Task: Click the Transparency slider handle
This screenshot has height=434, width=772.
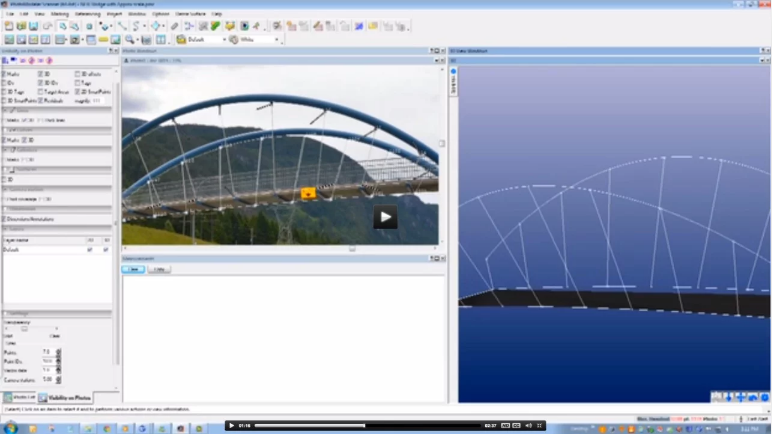Action: pyautogui.click(x=24, y=329)
